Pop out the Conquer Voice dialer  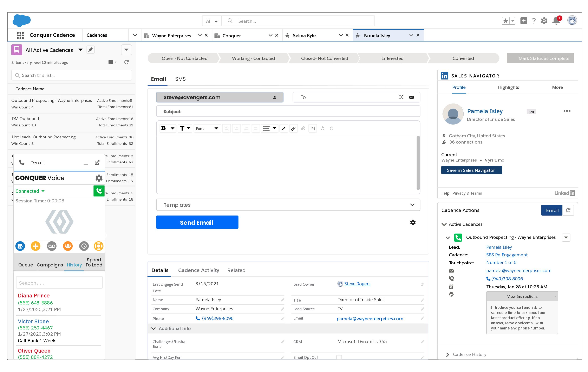97,163
